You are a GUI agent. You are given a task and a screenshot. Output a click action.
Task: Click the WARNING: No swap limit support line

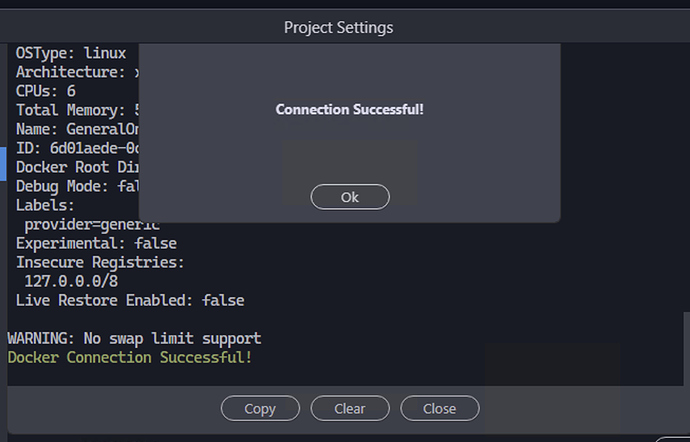pyautogui.click(x=134, y=339)
